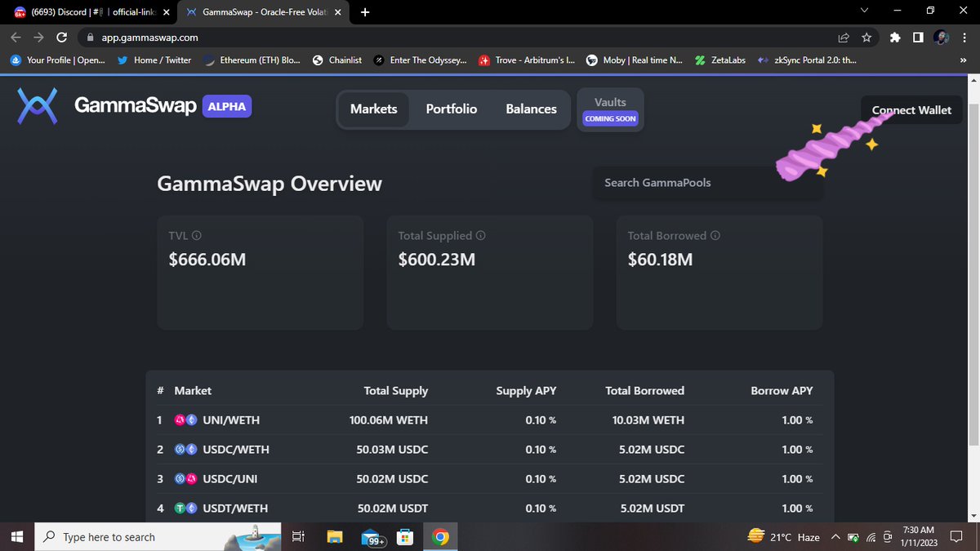
Task: Click the USDC/WETH token pair icon
Action: pos(186,450)
